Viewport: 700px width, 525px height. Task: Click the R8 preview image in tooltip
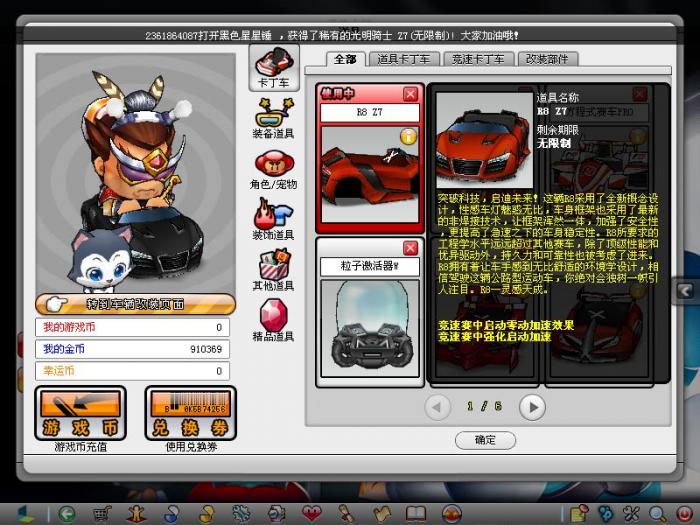(x=484, y=140)
